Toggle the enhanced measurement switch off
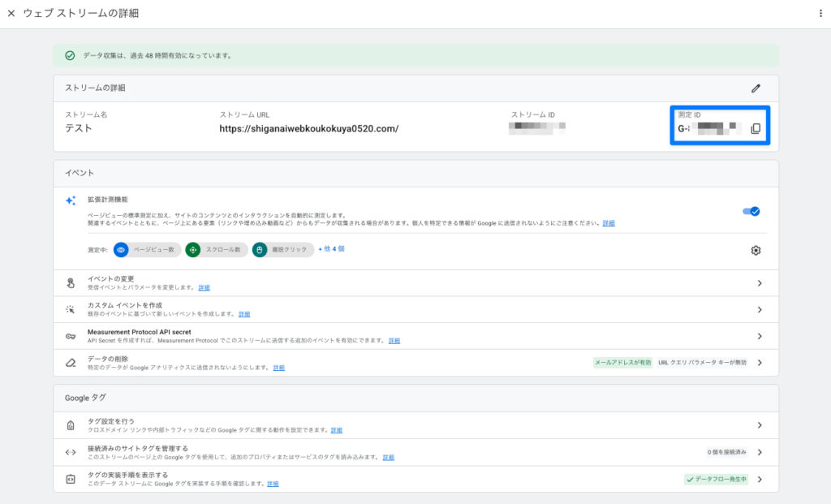This screenshot has height=504, width=831. point(751,211)
